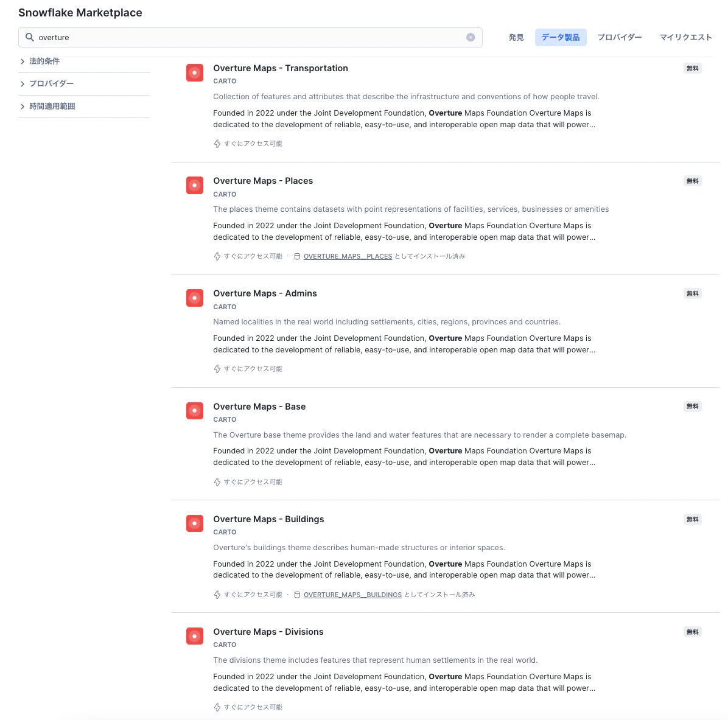
Task: Open Overture Maps - Places listing
Action: click(263, 181)
